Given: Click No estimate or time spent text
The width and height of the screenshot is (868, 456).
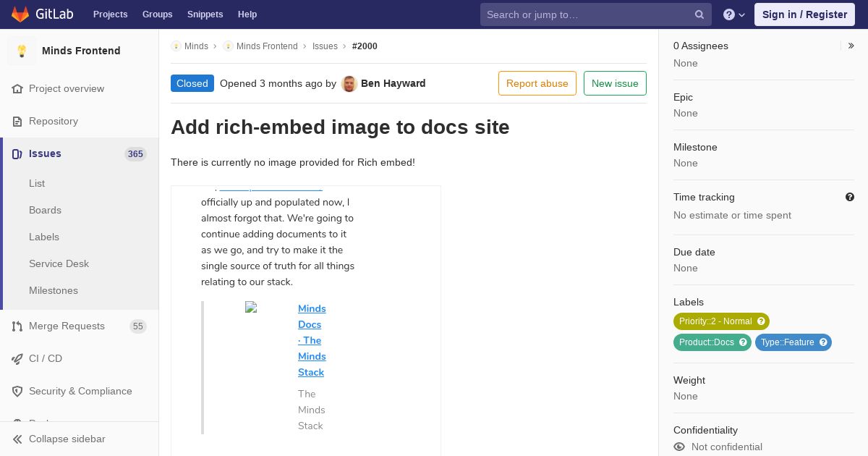Looking at the screenshot, I should coord(732,215).
